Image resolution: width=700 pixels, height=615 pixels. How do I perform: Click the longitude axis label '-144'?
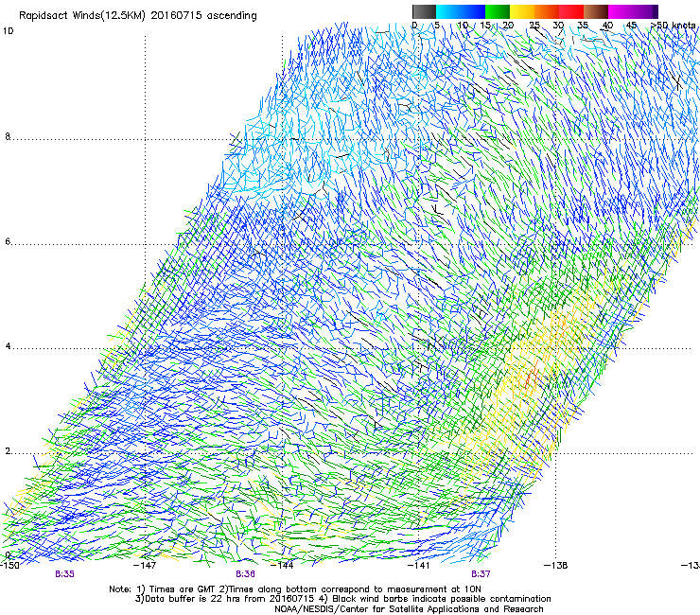tap(283, 566)
